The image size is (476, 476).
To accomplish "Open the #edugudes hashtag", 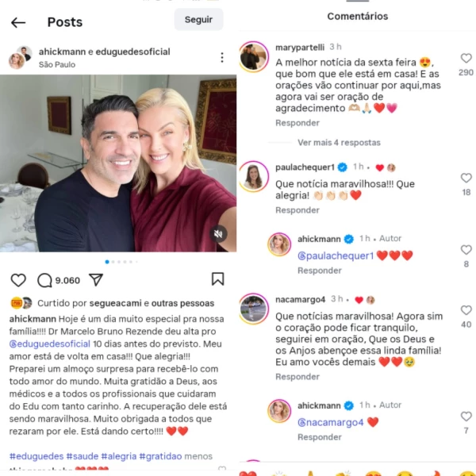I will 36,456.
